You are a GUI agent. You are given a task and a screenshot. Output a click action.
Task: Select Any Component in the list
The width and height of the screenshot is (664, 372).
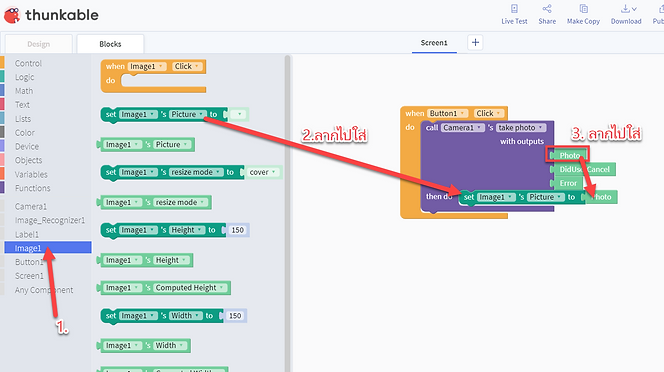(44, 290)
